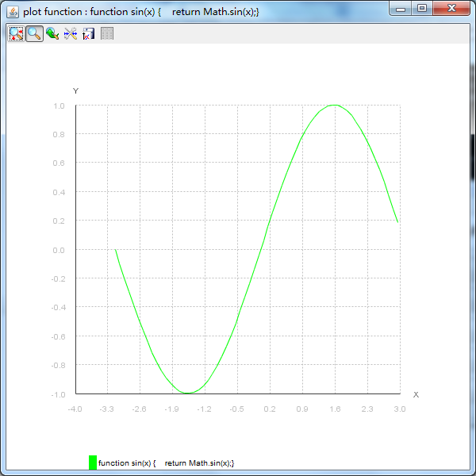The width and height of the screenshot is (476, 476).
Task: Click the 0.0 tick on Y axis
Action: [59, 250]
